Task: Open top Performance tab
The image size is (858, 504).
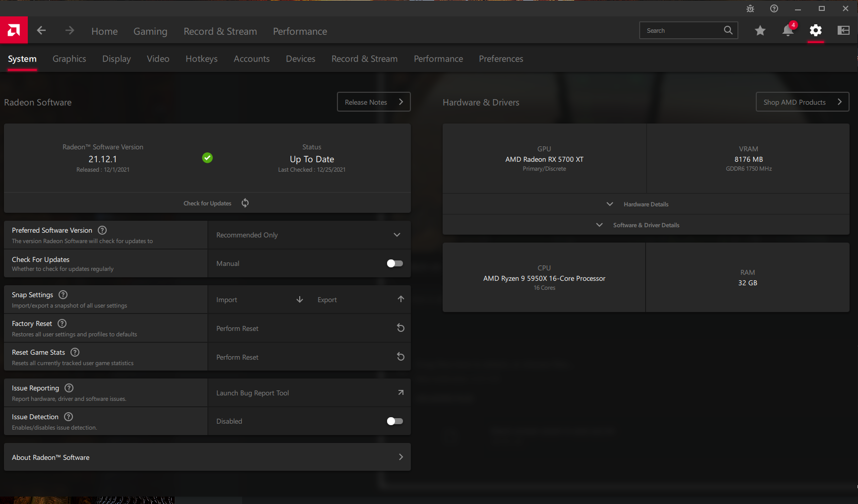Action: [x=300, y=31]
